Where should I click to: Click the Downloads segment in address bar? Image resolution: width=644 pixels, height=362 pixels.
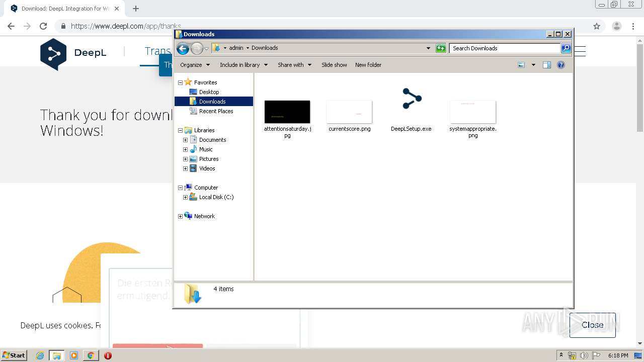pyautogui.click(x=265, y=48)
